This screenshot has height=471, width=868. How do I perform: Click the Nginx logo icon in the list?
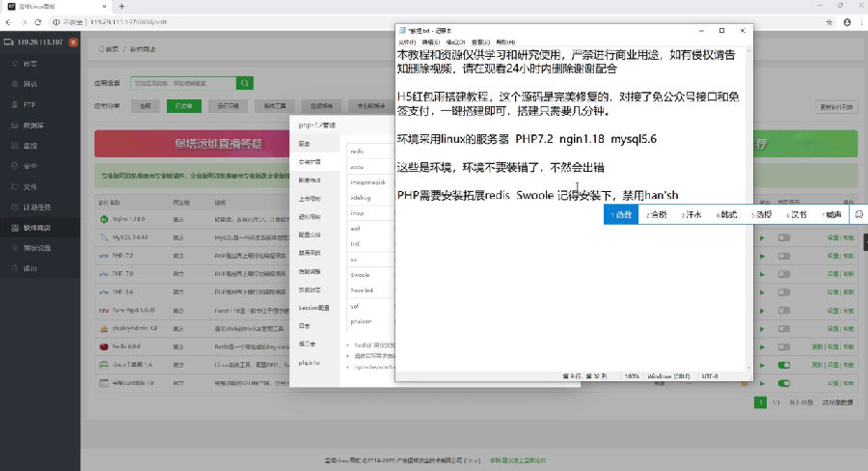(x=104, y=219)
